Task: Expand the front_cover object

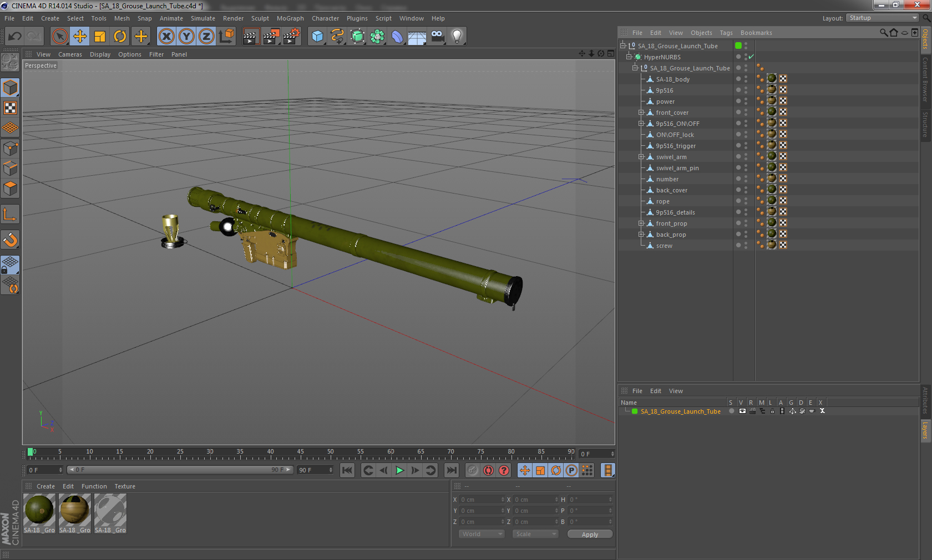Action: [x=641, y=112]
